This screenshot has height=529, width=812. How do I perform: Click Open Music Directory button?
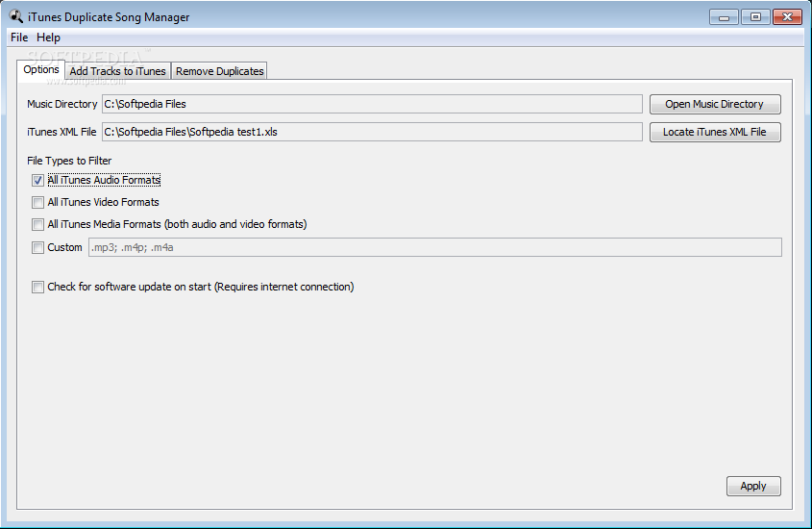pyautogui.click(x=715, y=104)
